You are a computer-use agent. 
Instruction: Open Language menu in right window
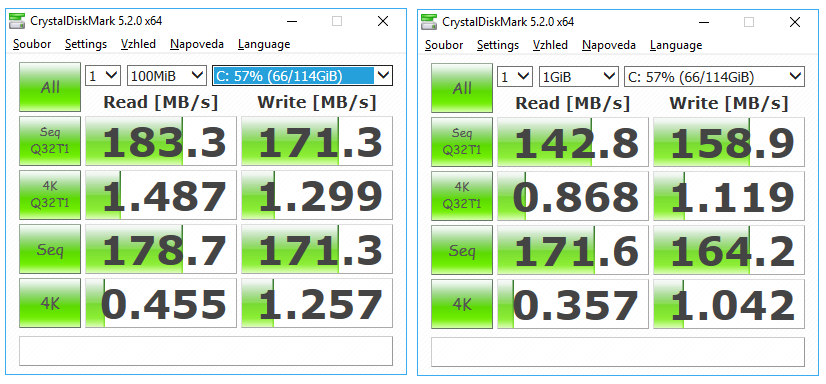[x=676, y=45]
